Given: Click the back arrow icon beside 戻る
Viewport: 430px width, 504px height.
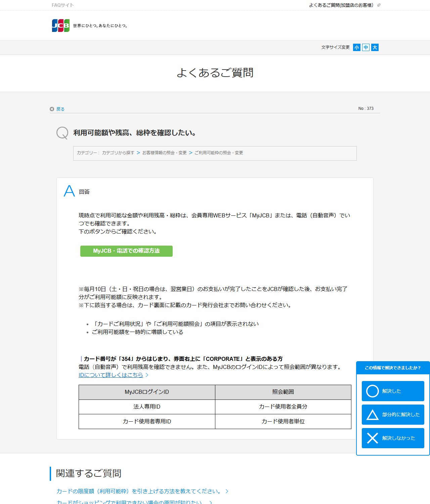Looking at the screenshot, I should (x=52, y=109).
